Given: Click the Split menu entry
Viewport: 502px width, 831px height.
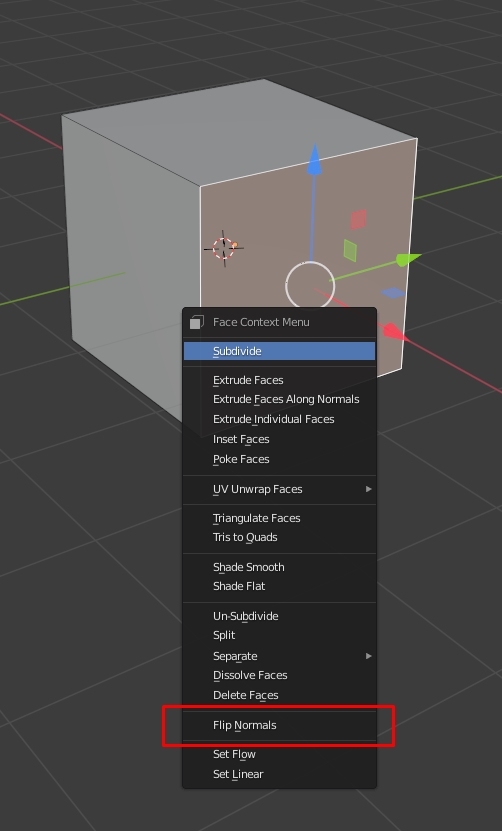Looking at the screenshot, I should click(279, 635).
